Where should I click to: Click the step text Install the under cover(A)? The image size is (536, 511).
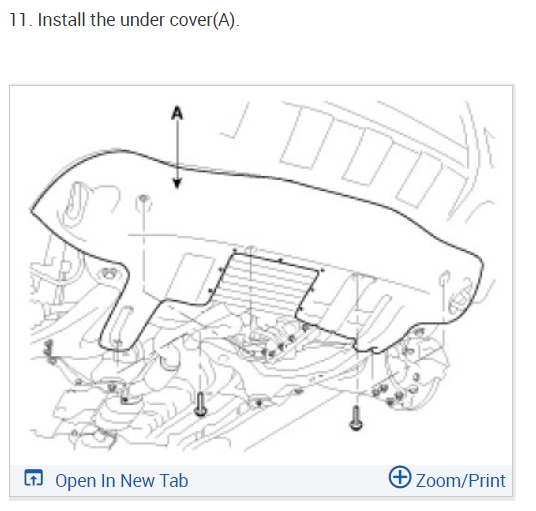tap(138, 20)
